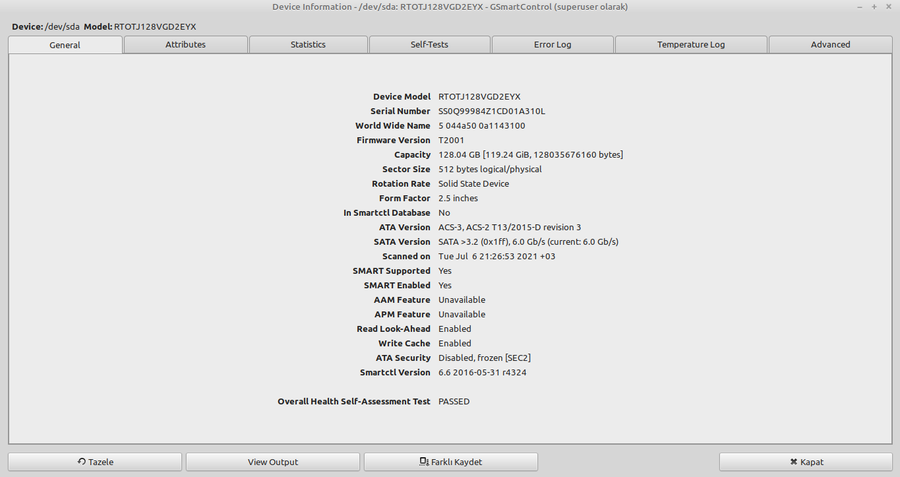The height and width of the screenshot is (477, 900).
Task: Close the window with the title bar X
Action: [888, 7]
